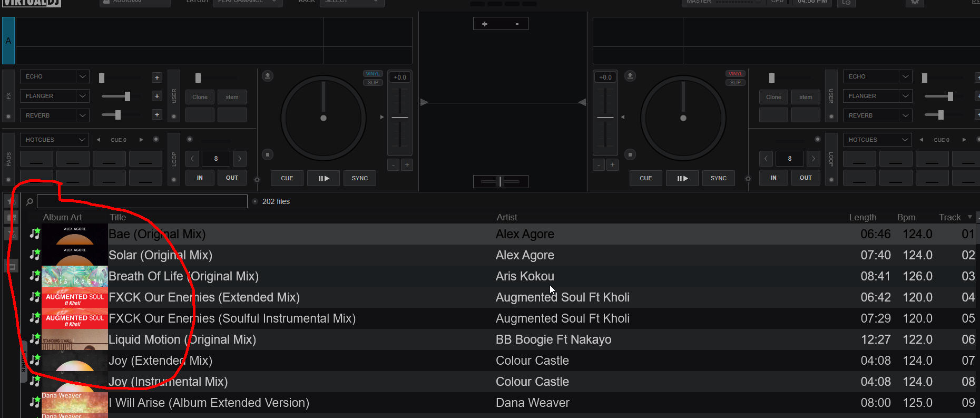Toggle left FX panel dot

[8, 116]
